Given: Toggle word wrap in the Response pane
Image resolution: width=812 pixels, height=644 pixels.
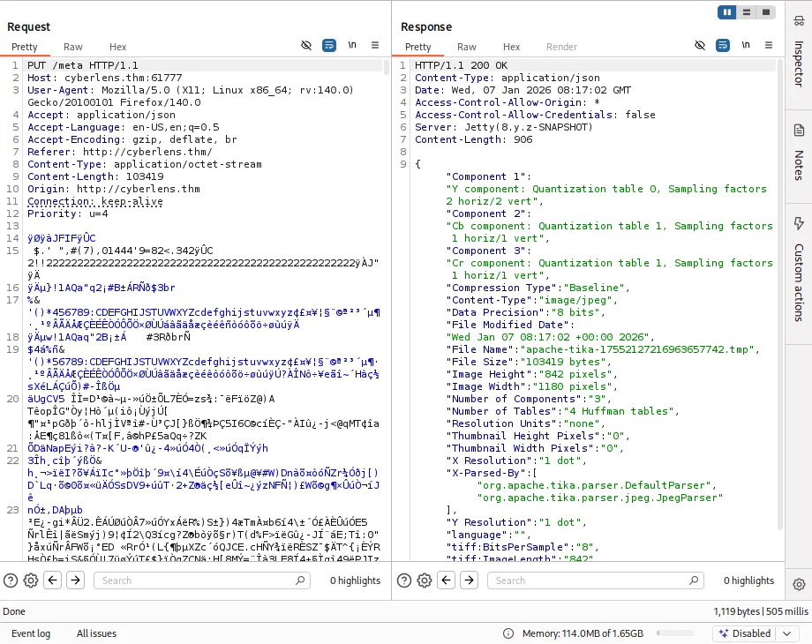Looking at the screenshot, I should click(723, 45).
